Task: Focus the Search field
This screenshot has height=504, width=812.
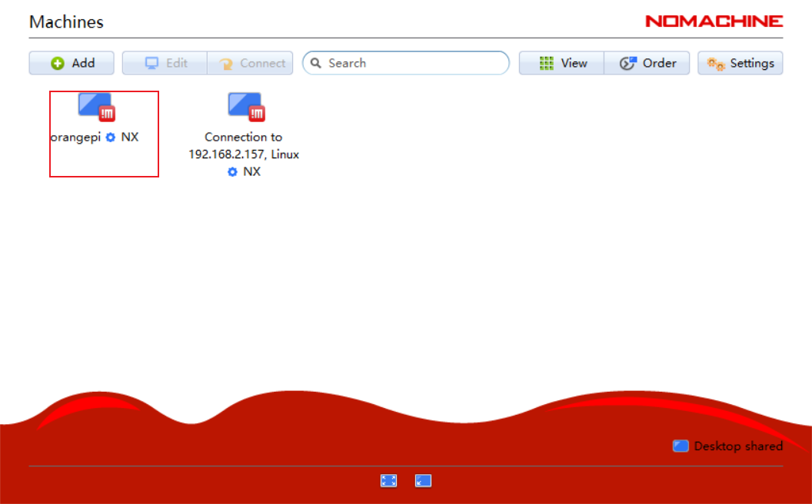Action: point(406,63)
